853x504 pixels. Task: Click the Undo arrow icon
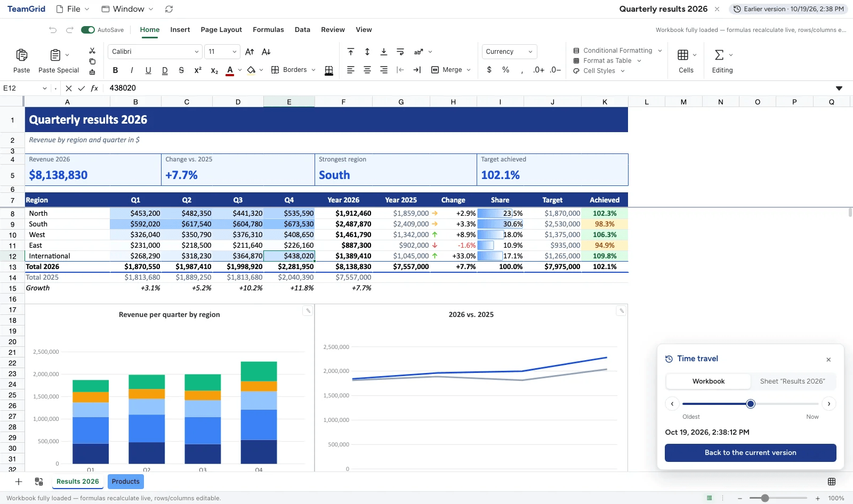pos(53,30)
